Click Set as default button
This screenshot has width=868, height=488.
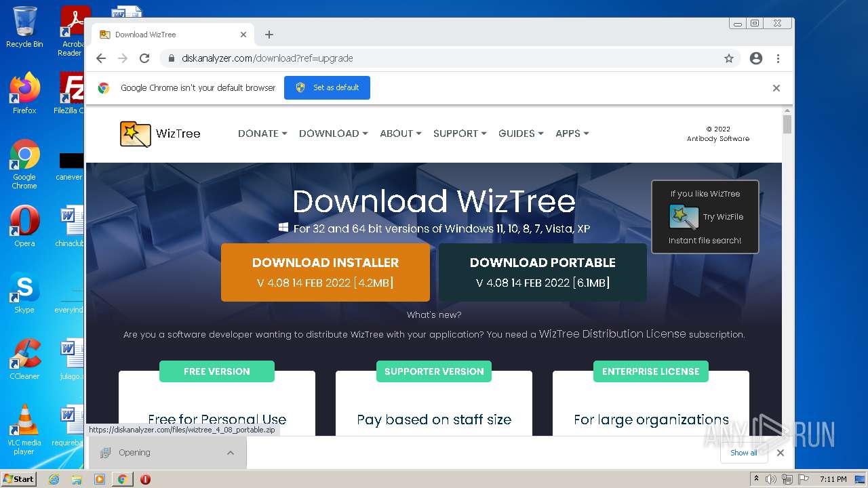(327, 88)
